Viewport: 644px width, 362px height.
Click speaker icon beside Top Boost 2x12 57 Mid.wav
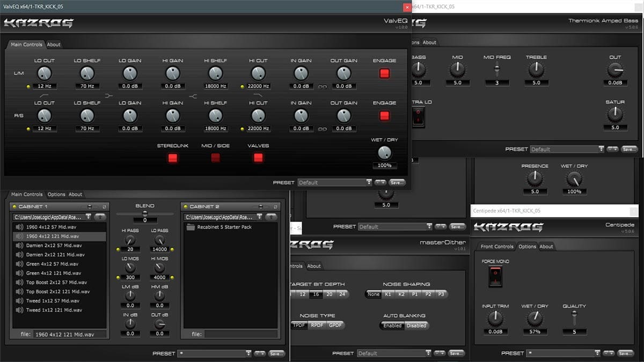[x=19, y=282]
